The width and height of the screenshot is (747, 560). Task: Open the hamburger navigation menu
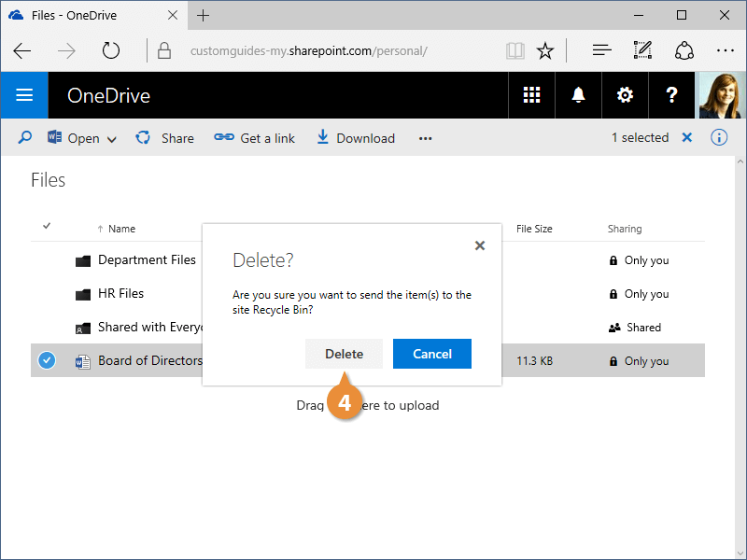[24, 95]
